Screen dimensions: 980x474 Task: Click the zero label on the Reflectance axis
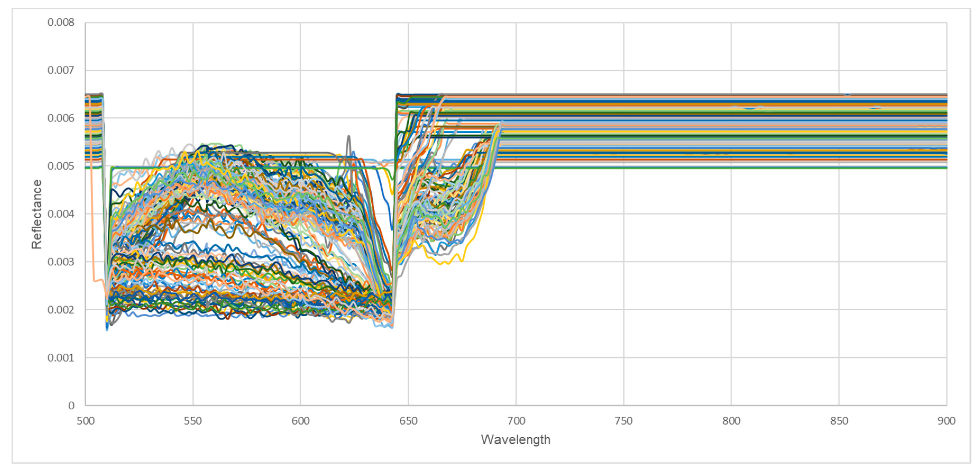point(71,406)
